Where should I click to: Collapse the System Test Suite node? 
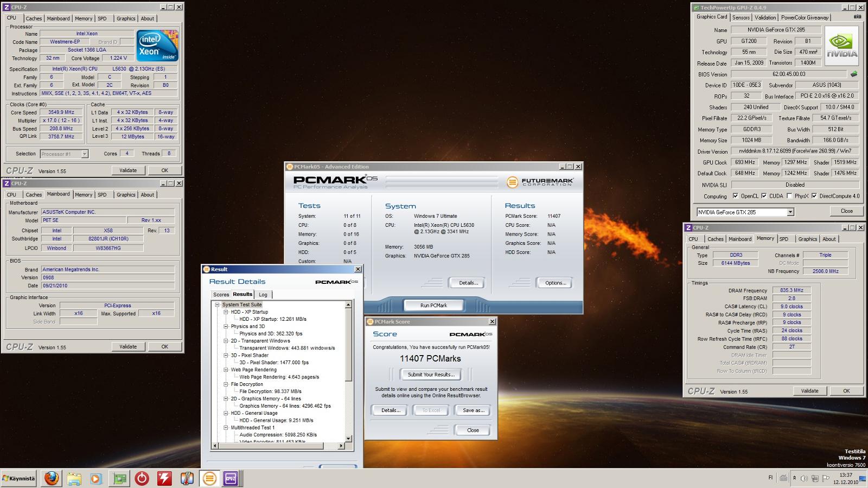(218, 305)
